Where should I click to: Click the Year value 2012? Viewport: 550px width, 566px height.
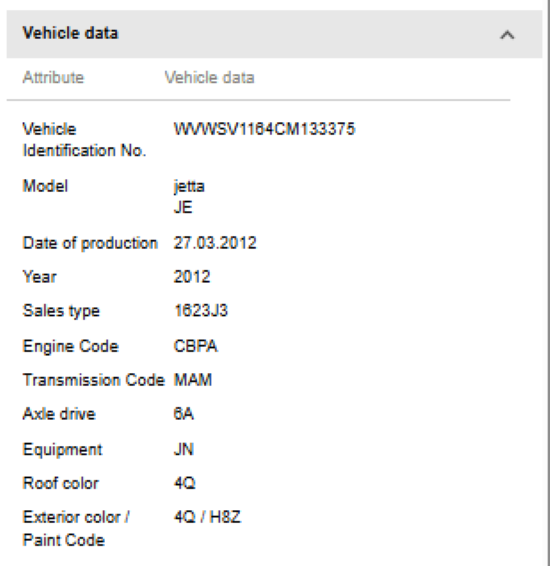pyautogui.click(x=192, y=277)
